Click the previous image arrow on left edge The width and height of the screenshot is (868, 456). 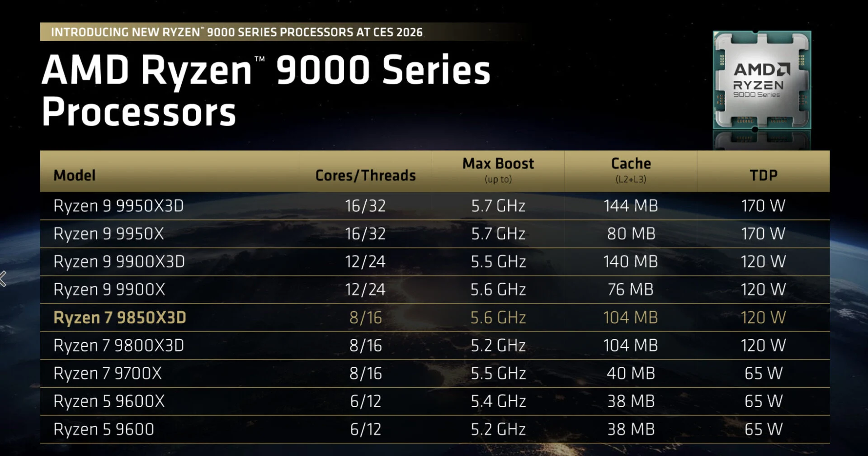tap(4, 279)
